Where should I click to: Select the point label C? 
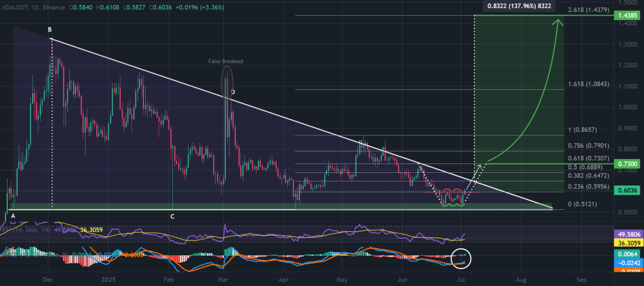172,216
